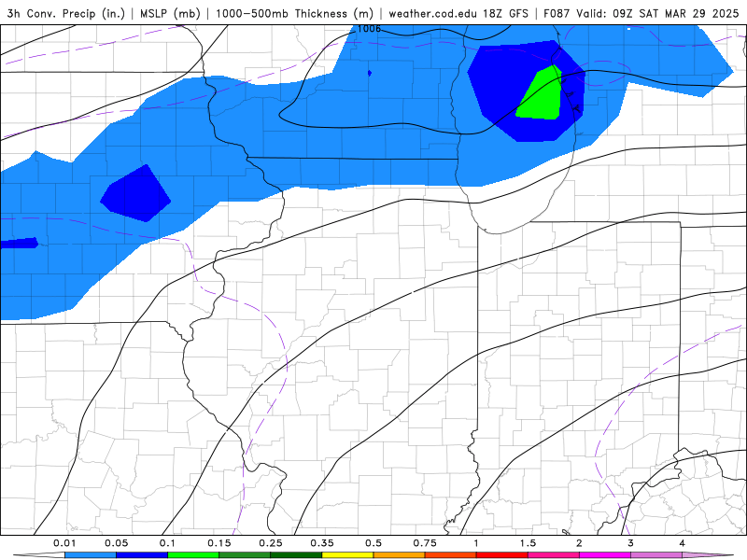747x560 pixels.
Task: Click the 'F087' forecast hour text
Action: click(x=557, y=13)
